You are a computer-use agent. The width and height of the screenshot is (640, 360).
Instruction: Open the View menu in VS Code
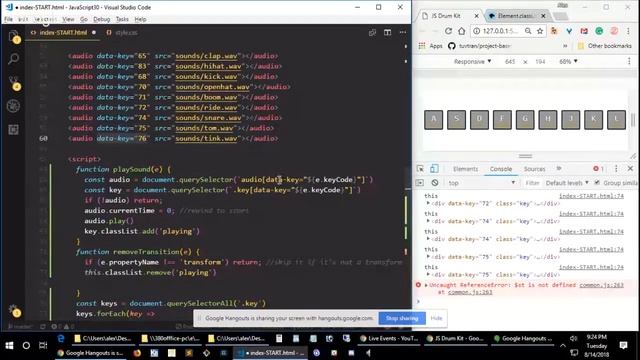[68, 19]
